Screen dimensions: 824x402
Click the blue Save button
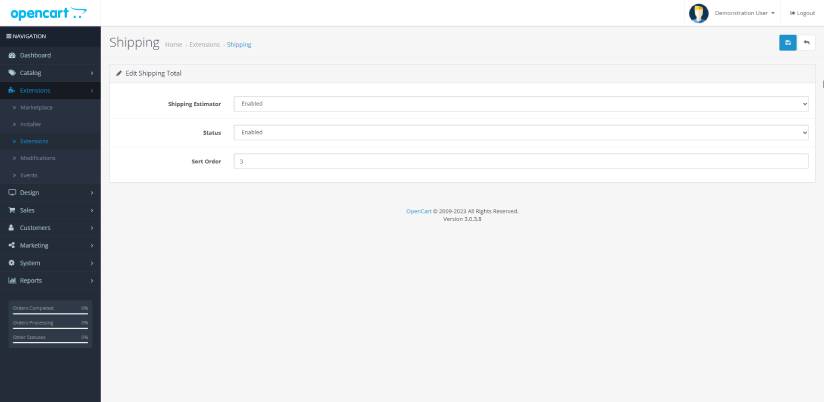coord(788,43)
